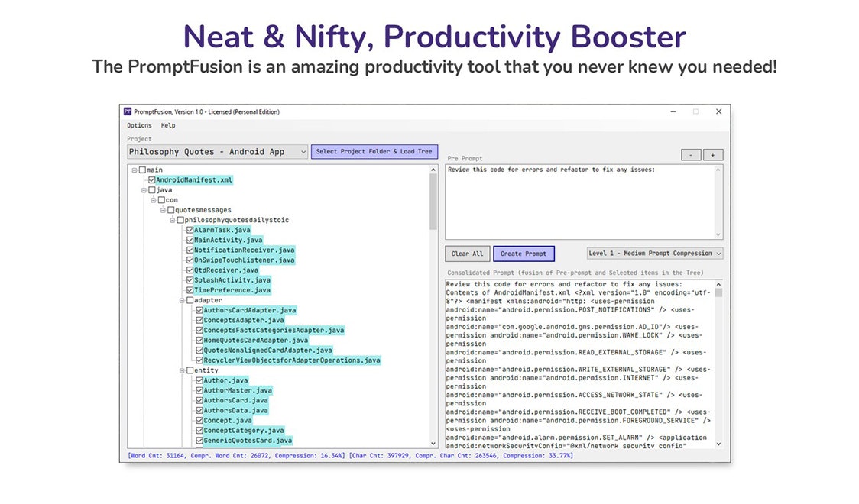Screen dimensions: 859x504
Task: Click Select Project Folder & Load Tree button
Action: click(x=374, y=152)
